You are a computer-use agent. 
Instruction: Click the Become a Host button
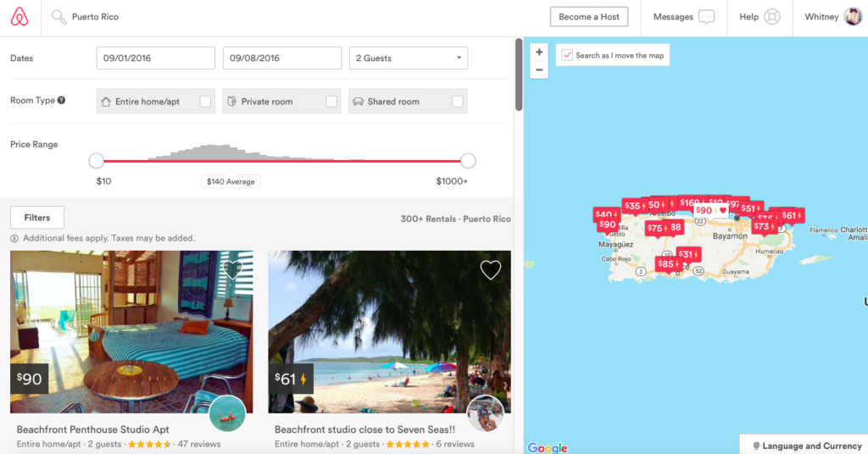[x=589, y=17]
